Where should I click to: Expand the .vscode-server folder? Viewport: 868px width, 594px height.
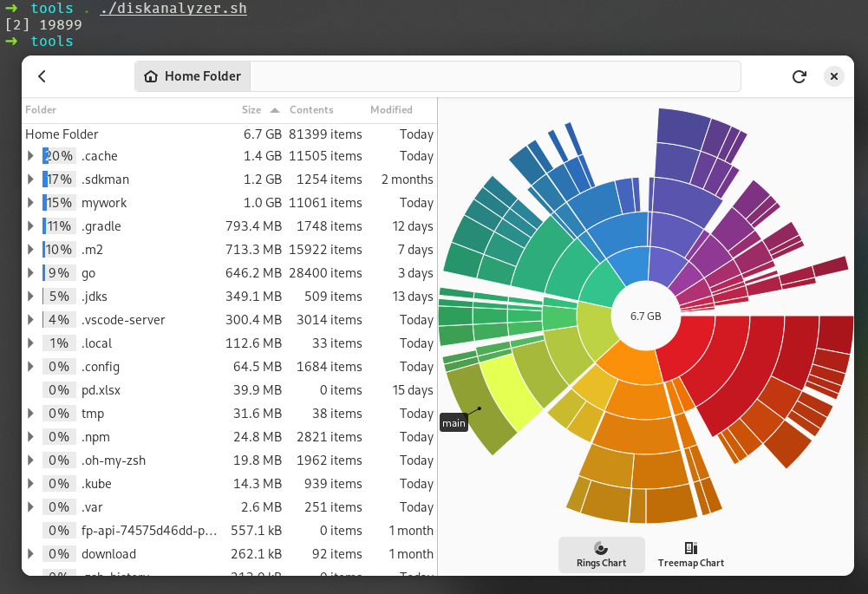point(30,319)
